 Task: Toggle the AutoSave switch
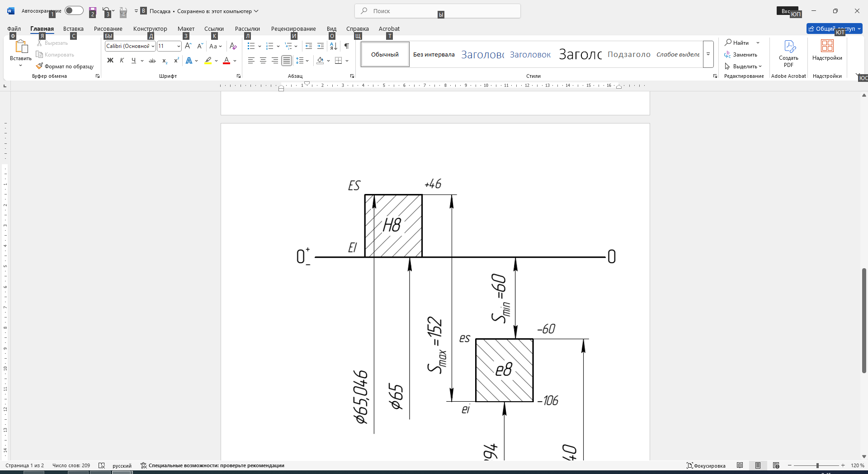pos(74,10)
